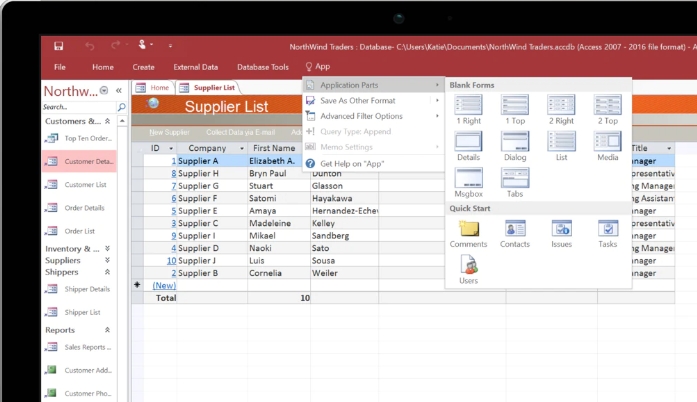Pick the Tabs blank form
This screenshot has height=402, width=697.
(x=515, y=183)
